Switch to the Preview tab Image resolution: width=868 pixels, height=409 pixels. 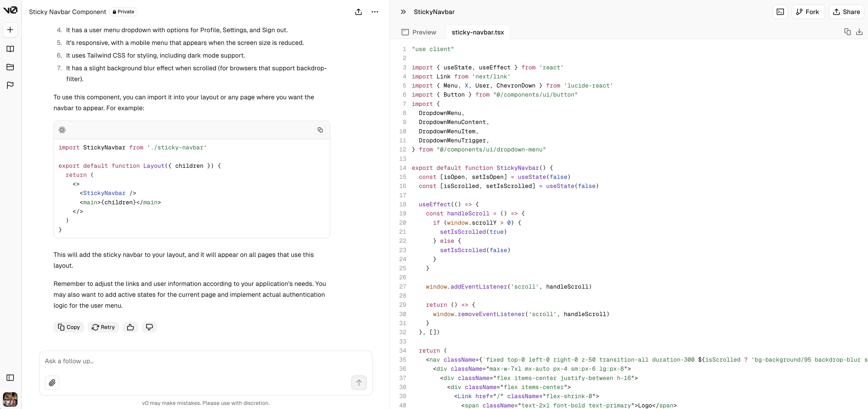[x=419, y=32]
